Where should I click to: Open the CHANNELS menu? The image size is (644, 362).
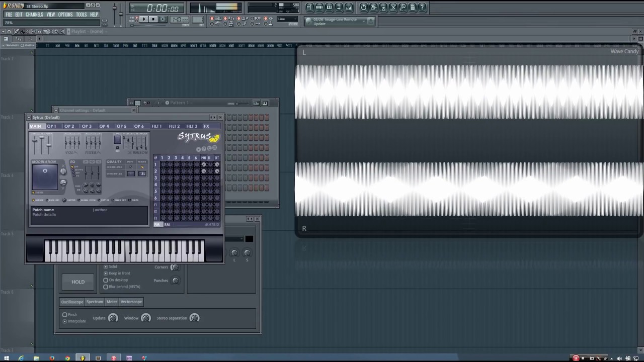point(34,15)
